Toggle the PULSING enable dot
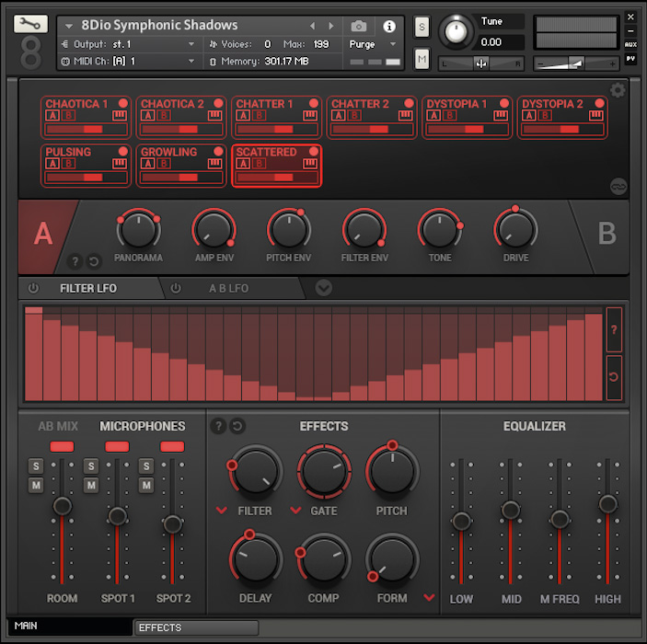 click(123, 152)
